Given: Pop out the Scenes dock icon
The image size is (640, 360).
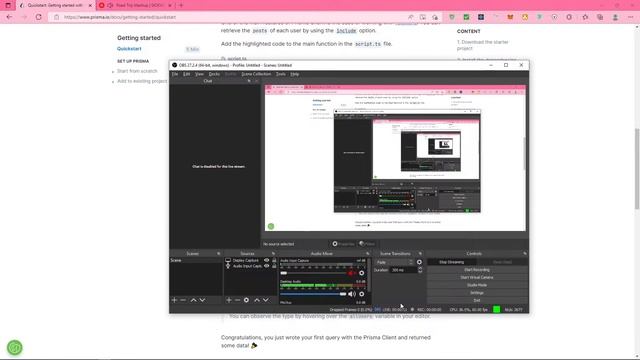Looking at the screenshot, I should pyautogui.click(x=218, y=253).
